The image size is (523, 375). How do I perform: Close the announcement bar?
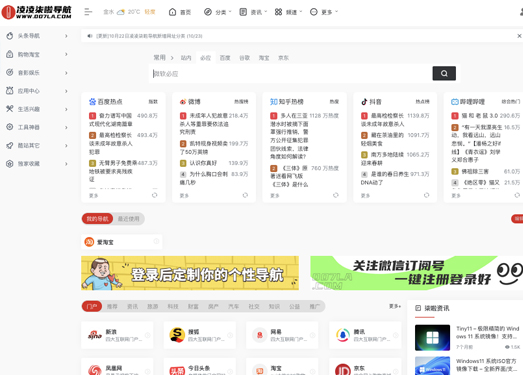[x=519, y=36]
